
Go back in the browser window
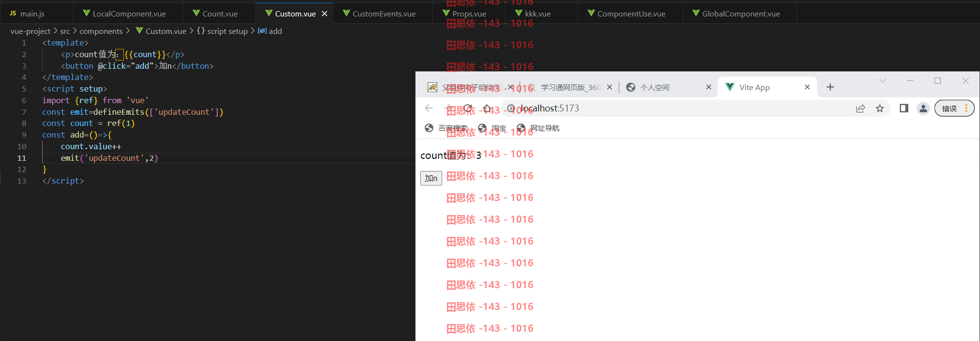click(429, 108)
